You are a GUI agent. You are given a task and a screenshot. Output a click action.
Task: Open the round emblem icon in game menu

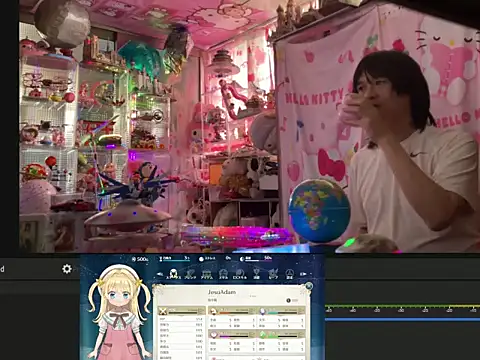[x=240, y=274]
